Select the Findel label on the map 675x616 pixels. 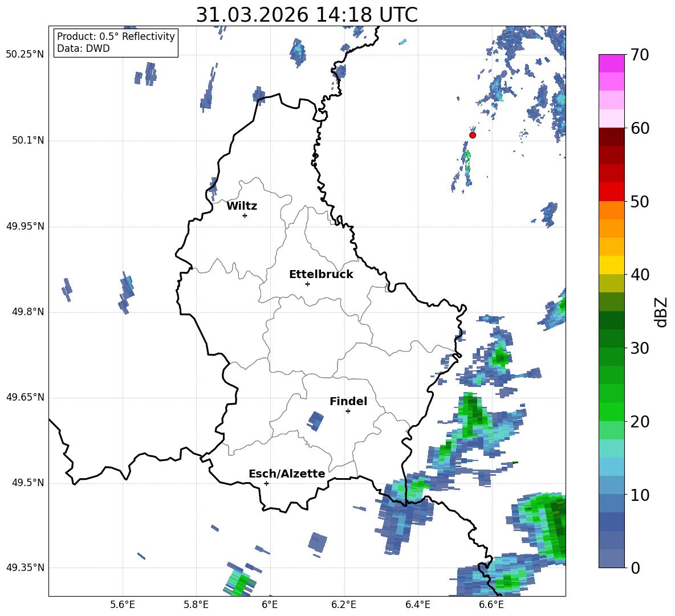tap(348, 401)
